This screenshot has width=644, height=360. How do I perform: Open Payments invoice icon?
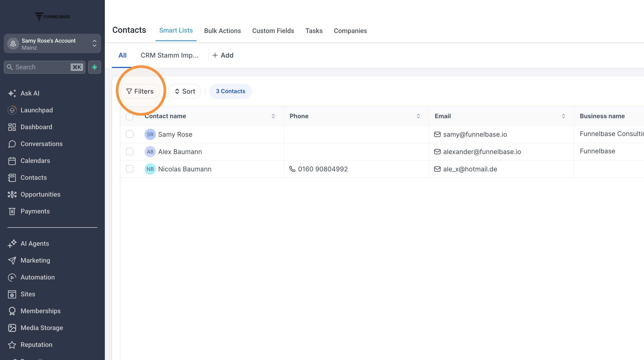pyautogui.click(x=12, y=212)
